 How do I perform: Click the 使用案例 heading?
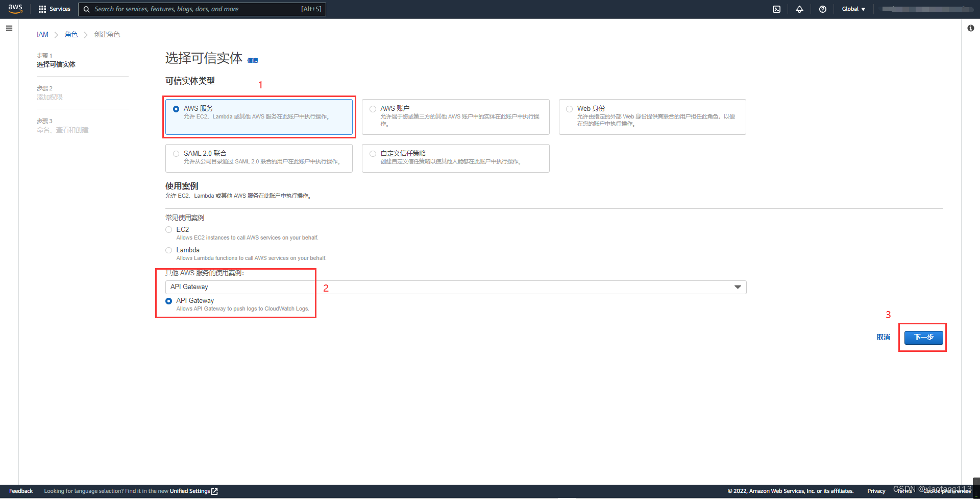(x=182, y=186)
